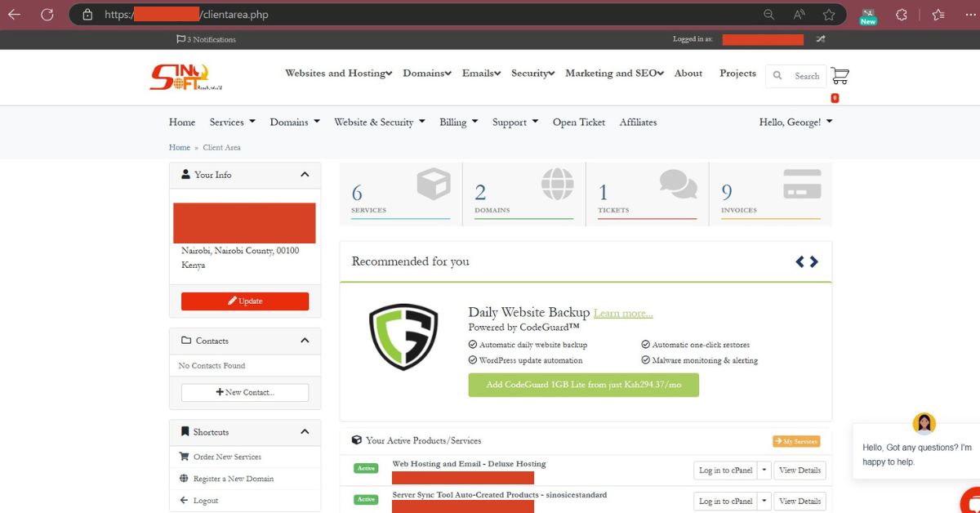980x513 pixels.
Task: Add page to favorites star icon
Action: (829, 15)
